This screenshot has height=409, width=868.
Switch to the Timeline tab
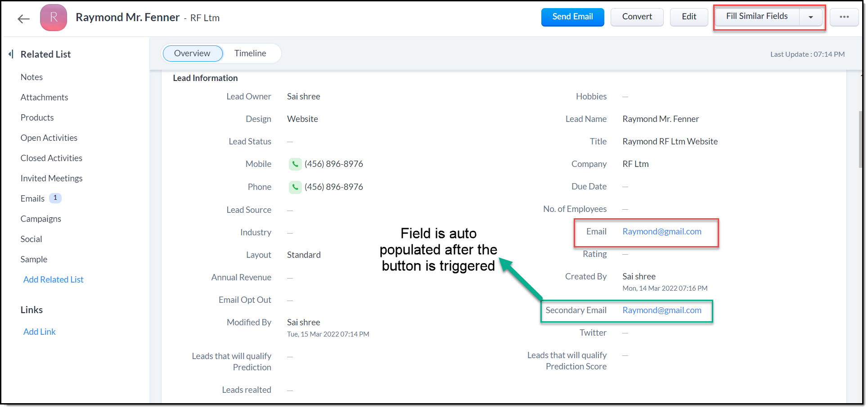click(x=250, y=53)
